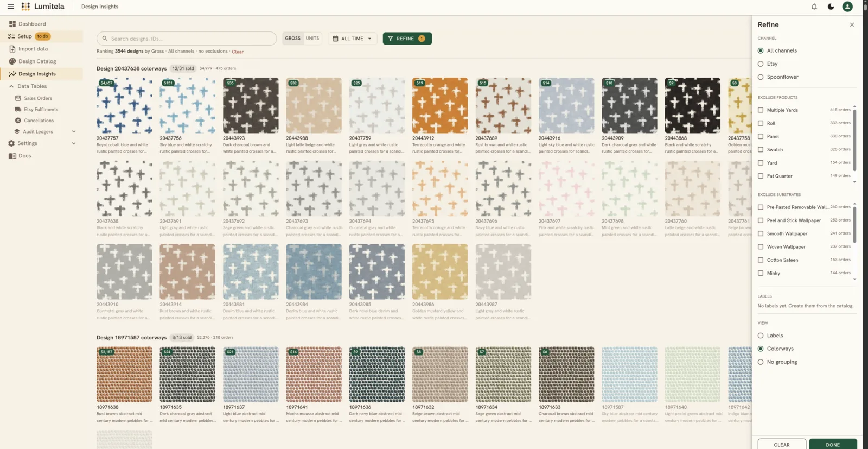Open Import data page
The height and width of the screenshot is (449, 868).
(x=33, y=49)
